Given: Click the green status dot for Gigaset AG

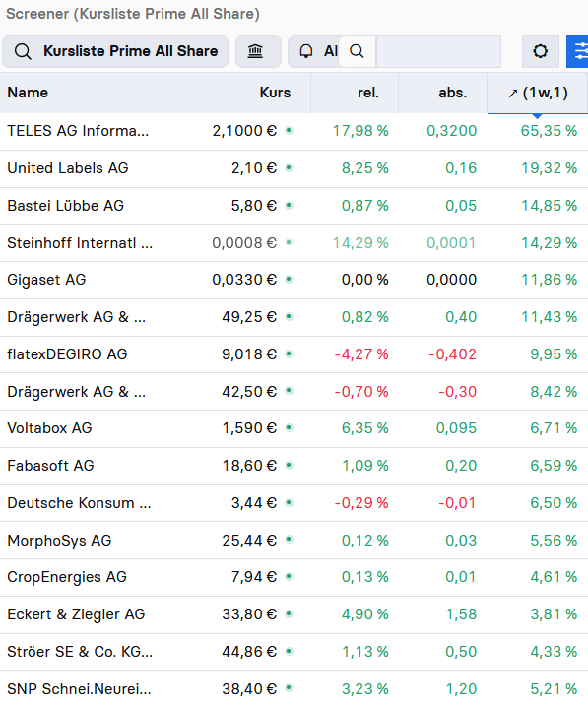Looking at the screenshot, I should coord(289,280).
